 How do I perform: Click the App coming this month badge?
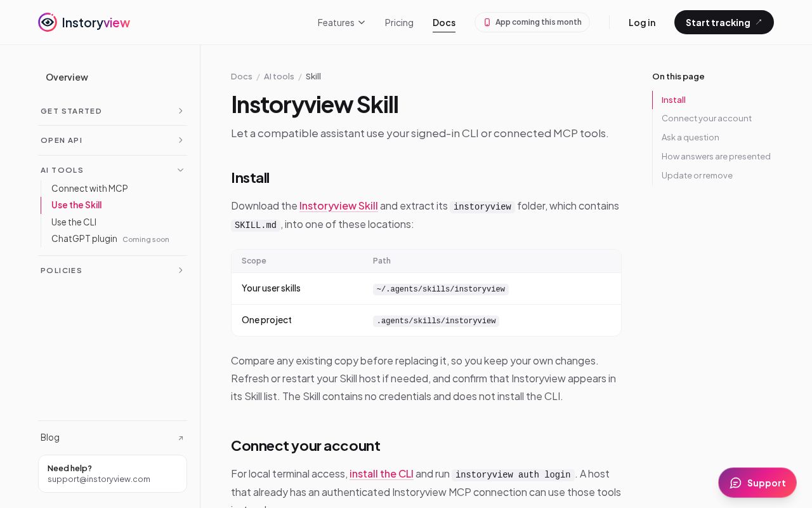tap(532, 22)
